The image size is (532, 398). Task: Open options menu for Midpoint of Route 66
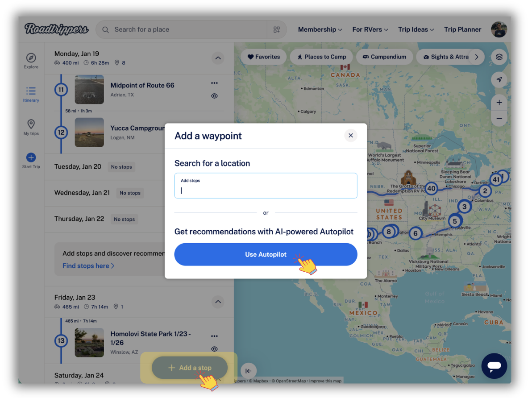(214, 83)
